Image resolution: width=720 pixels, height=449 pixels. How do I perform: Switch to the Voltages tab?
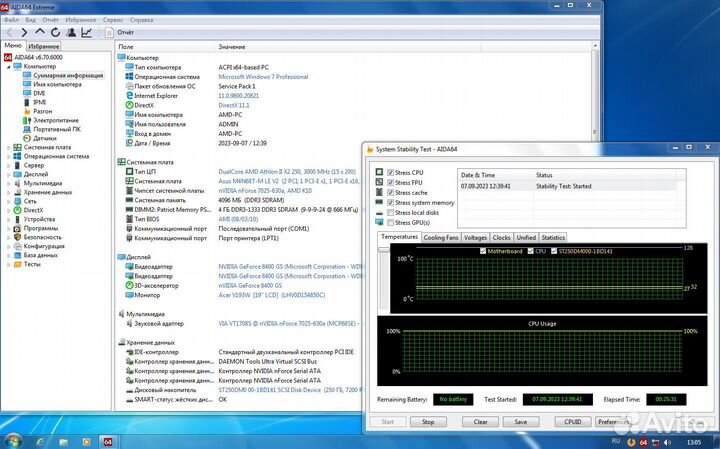(x=475, y=238)
